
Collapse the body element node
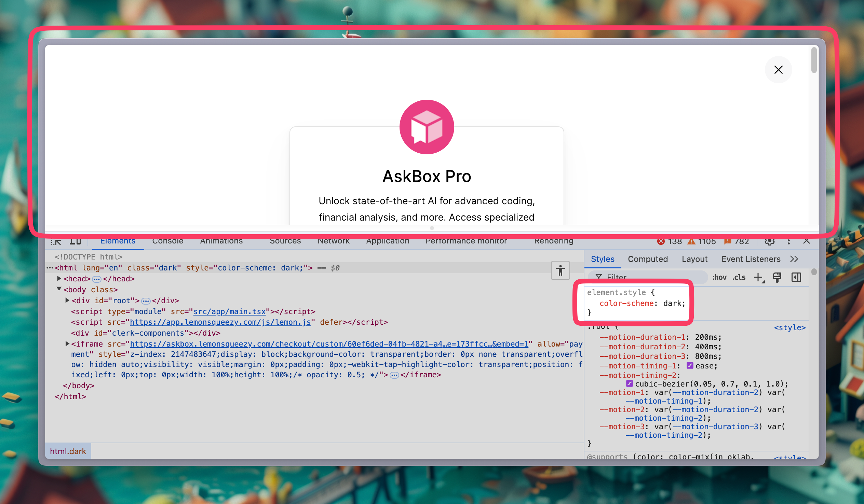click(59, 289)
